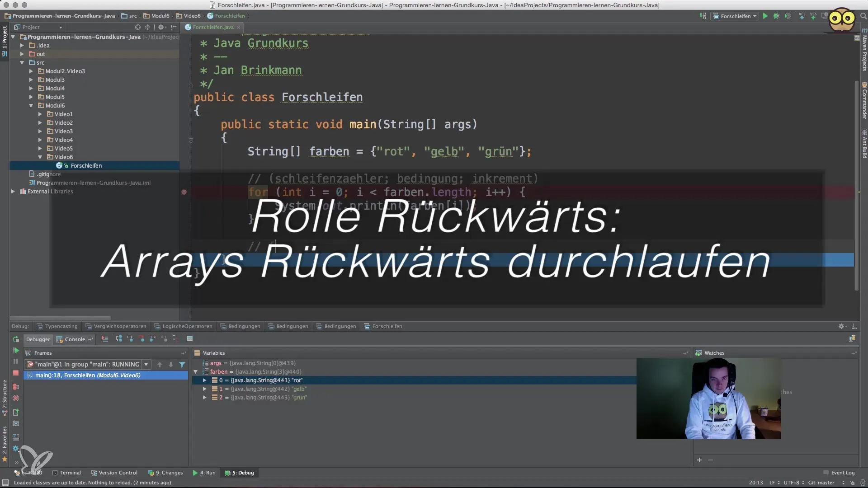Toggle Mute Breakpoints in the debug sidebar
Screen dimensions: 868x488
(16, 399)
